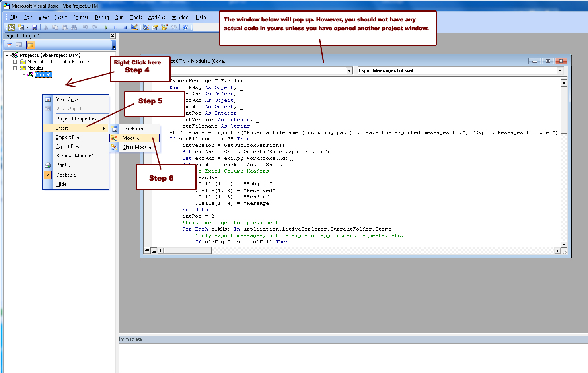Screen dimensions: 588x373
Task: Expand the Microsoft Office Outlook Objects node
Action: click(x=15, y=62)
